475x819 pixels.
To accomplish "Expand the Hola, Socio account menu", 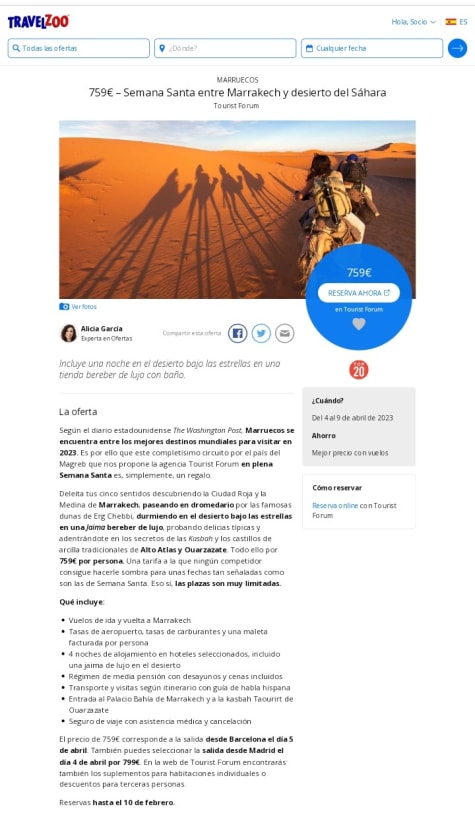I will coord(413,22).
